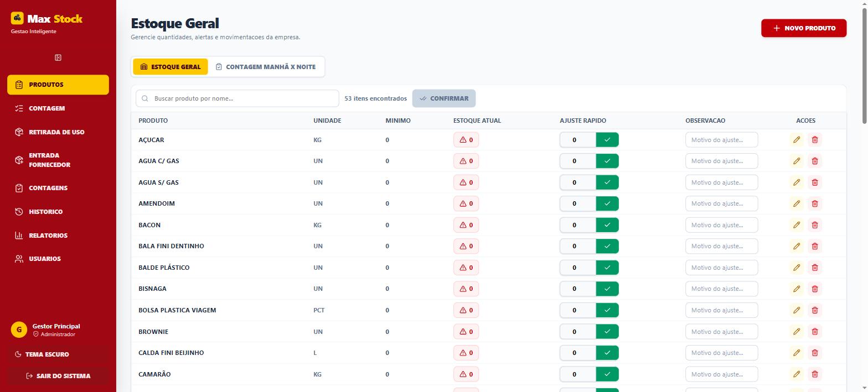Open Contagem Manhã x Noite tab
The image size is (868, 392).
click(266, 67)
